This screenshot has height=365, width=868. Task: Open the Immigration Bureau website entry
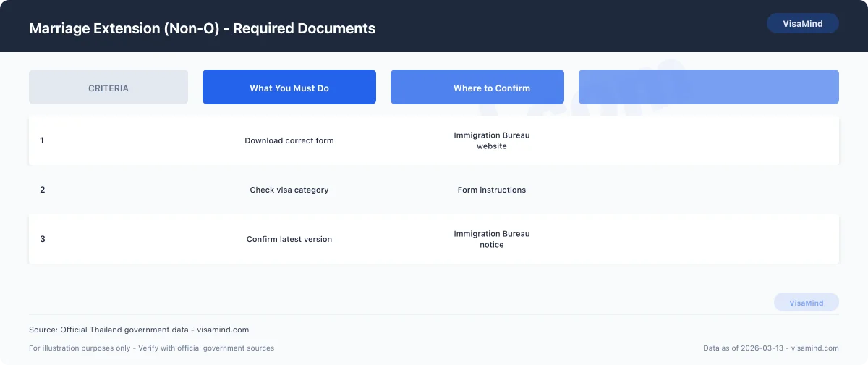coord(492,140)
